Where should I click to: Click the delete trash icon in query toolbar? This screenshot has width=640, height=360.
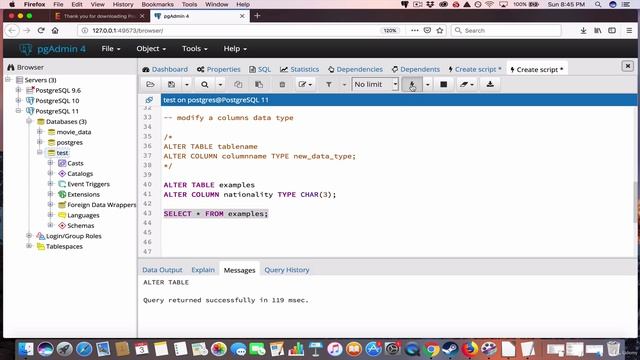coord(282,84)
